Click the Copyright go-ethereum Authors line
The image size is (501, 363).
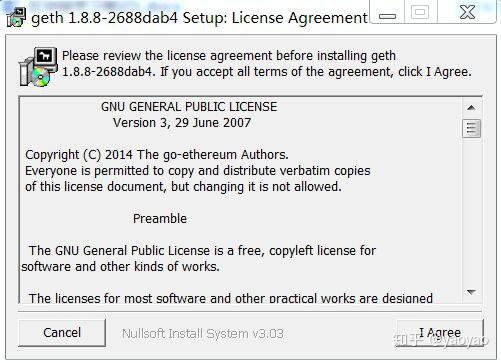click(157, 155)
